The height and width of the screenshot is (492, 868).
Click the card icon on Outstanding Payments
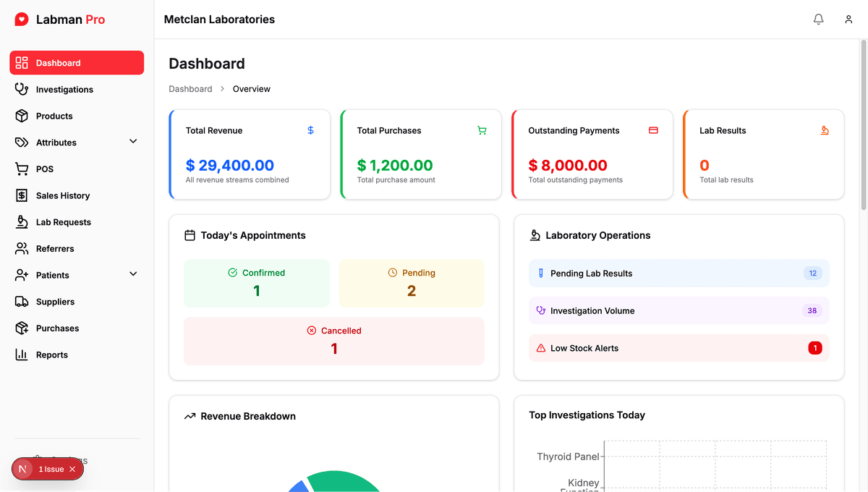[x=653, y=130]
